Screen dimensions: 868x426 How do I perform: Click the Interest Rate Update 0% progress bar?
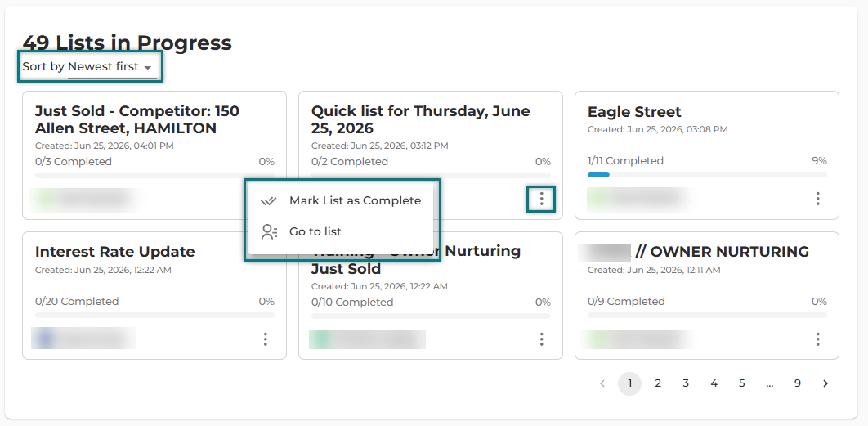(154, 315)
